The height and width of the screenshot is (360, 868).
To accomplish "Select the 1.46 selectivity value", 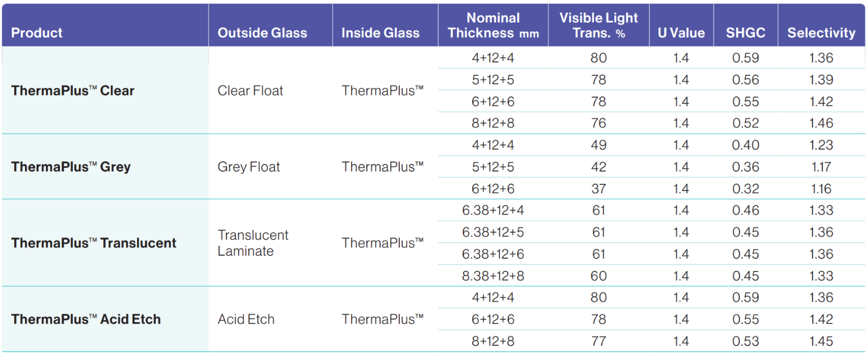I will (x=821, y=123).
